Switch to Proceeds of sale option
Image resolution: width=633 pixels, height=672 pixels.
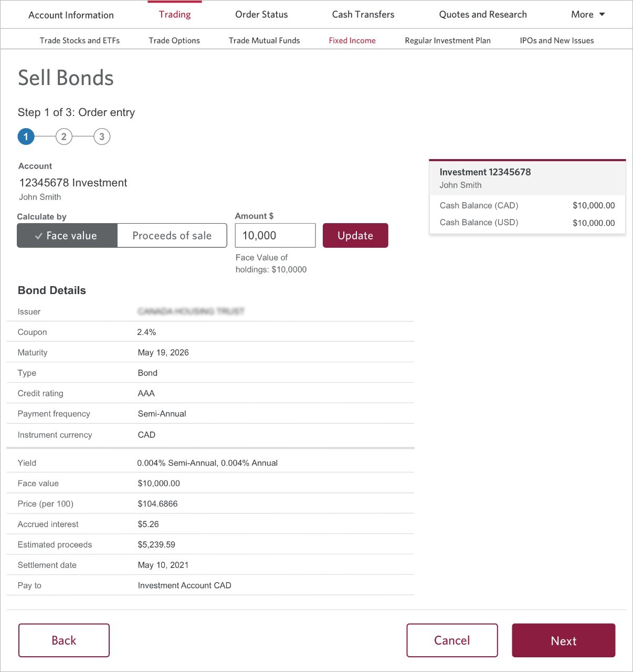click(172, 235)
